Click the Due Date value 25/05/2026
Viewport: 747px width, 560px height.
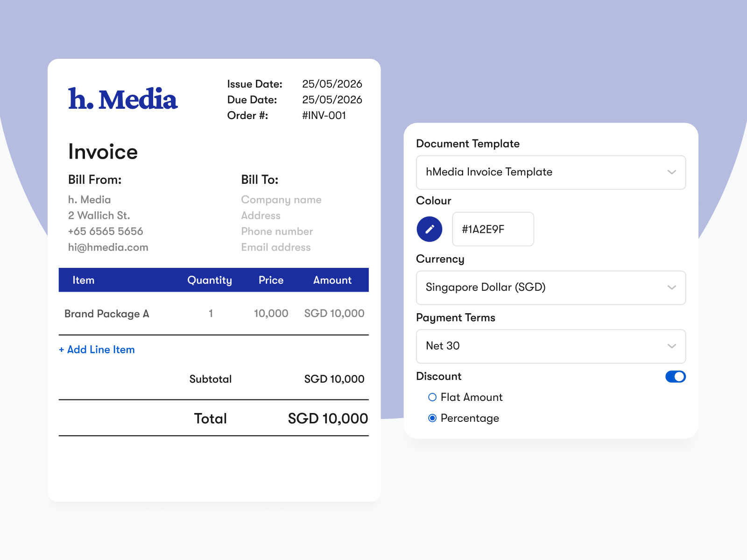(332, 100)
